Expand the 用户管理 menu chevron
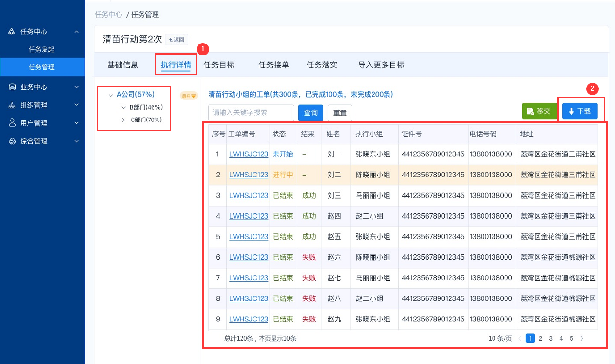The height and width of the screenshot is (364, 615). point(77,123)
